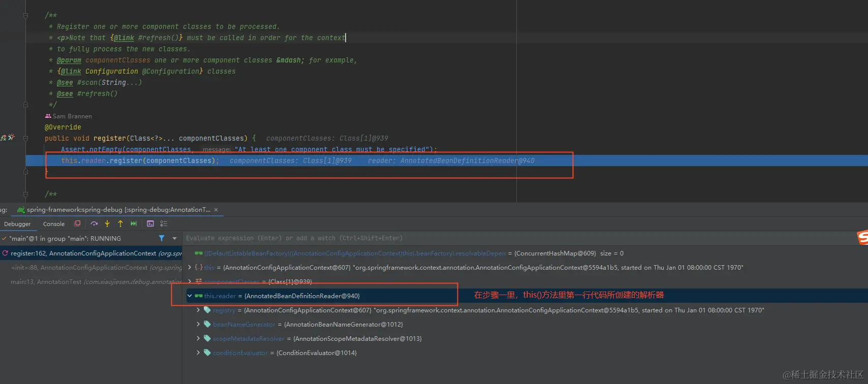
Task: Click the @param tag in the Javadoc
Action: coord(69,60)
